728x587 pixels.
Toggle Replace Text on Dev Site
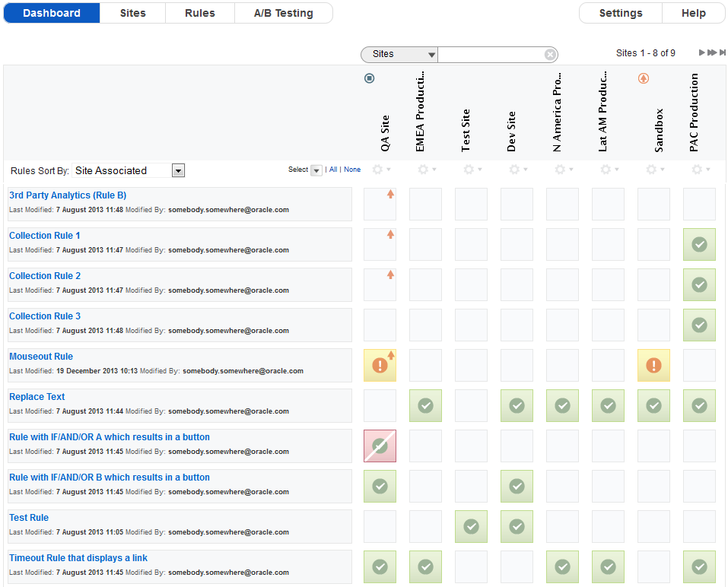coord(517,405)
